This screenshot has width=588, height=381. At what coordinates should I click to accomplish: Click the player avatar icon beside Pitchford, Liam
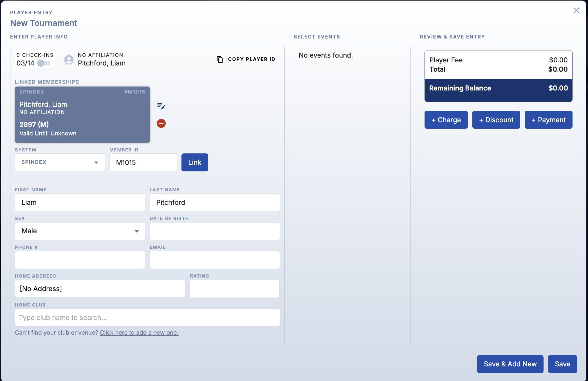pos(69,59)
